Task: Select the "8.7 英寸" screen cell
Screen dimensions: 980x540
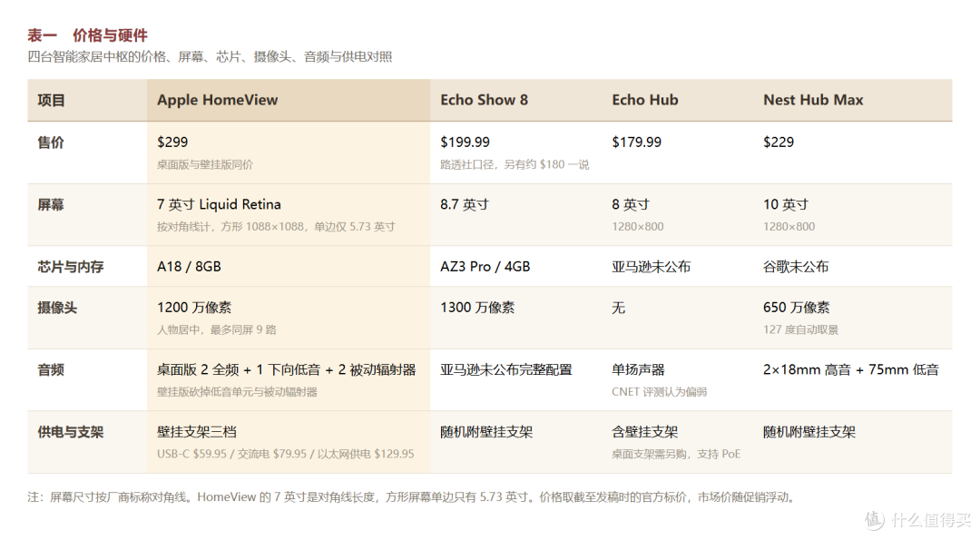Action: [x=465, y=204]
